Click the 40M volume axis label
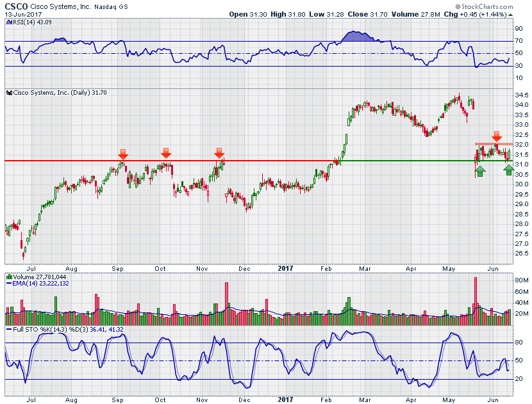 point(522,303)
